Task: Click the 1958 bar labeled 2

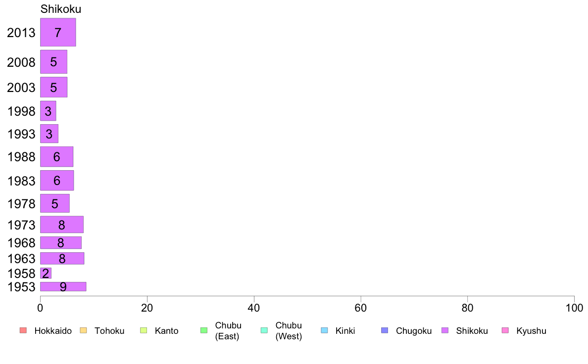Action: point(46,273)
